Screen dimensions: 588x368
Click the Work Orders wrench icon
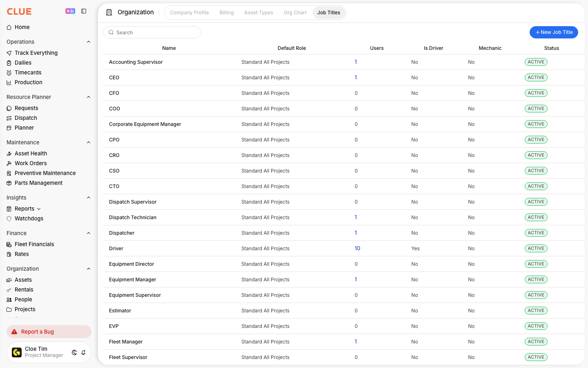point(9,164)
